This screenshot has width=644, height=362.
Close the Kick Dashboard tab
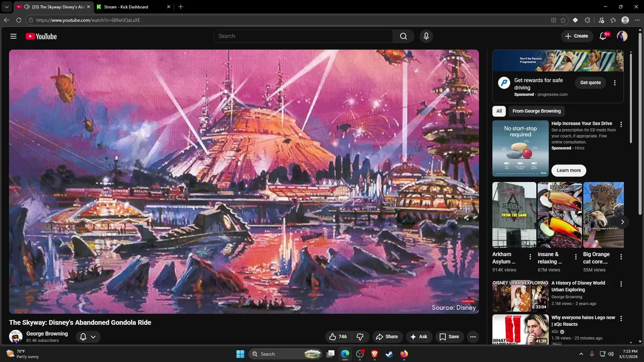pos(169,7)
